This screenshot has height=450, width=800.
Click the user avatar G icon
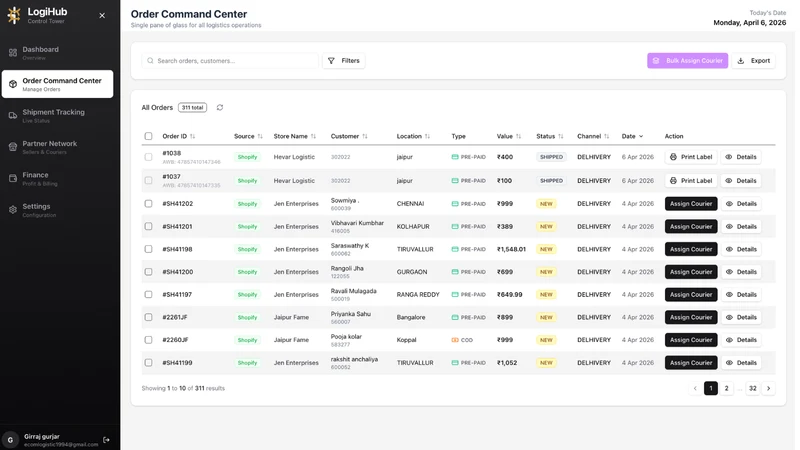[x=10, y=440]
